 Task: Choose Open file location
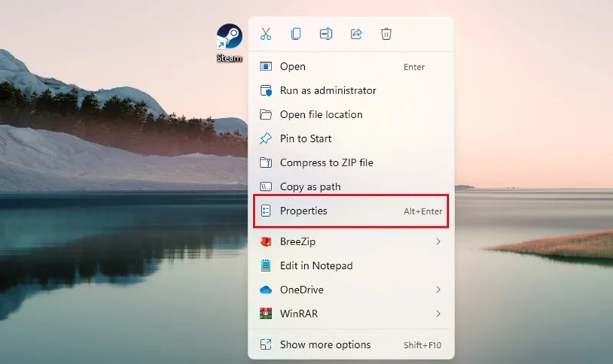pos(351,114)
